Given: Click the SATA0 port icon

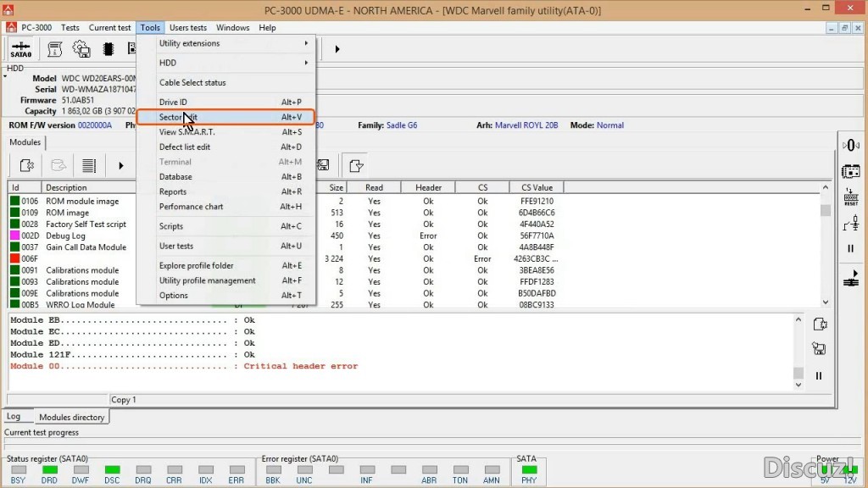Looking at the screenshot, I should 21,49.
